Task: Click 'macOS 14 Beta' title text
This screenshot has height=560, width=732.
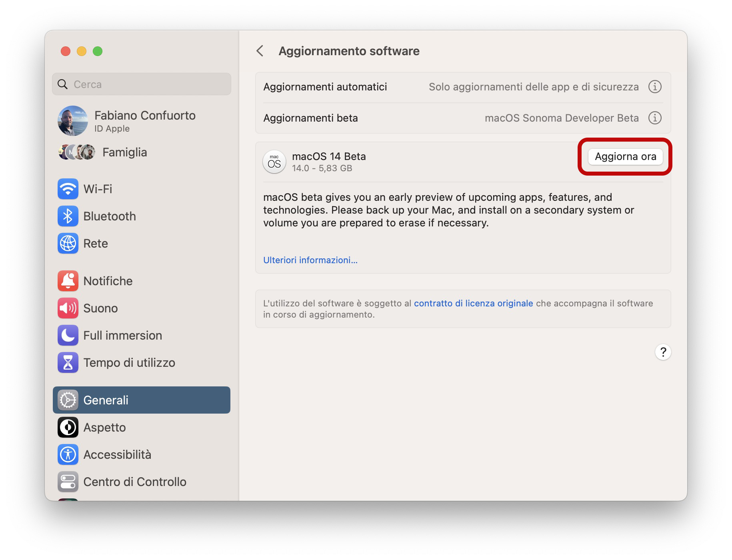Action: pos(329,156)
